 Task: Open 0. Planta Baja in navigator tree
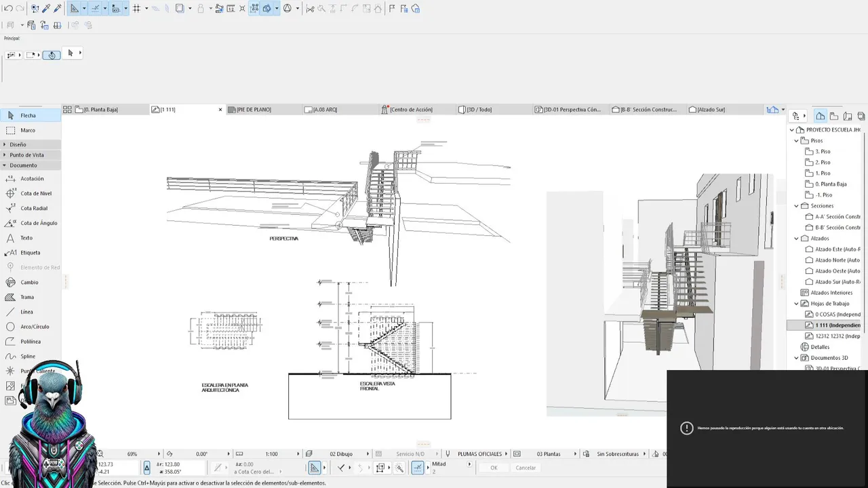point(831,184)
